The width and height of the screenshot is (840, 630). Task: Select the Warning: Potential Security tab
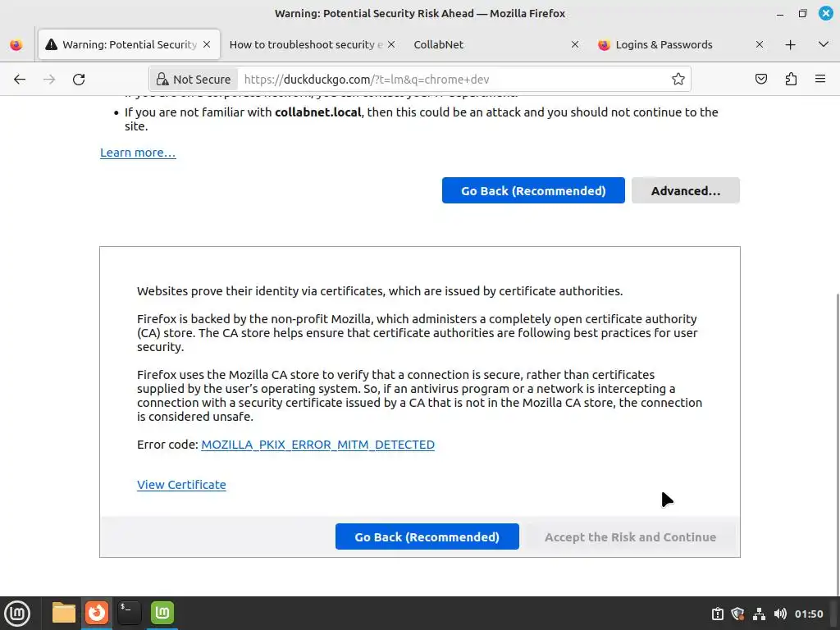(129, 44)
